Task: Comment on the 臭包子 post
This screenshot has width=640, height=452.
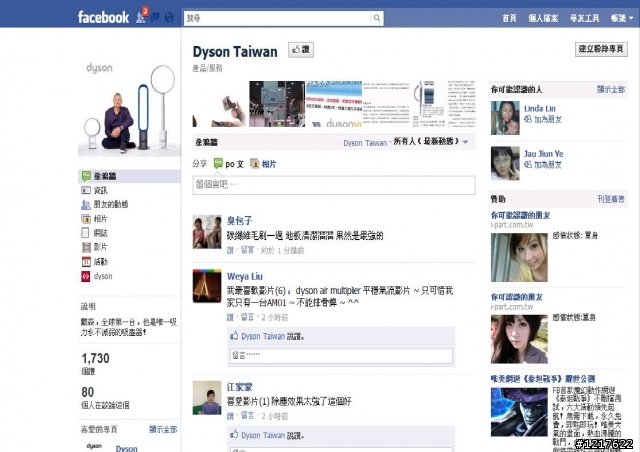Action: [247, 250]
